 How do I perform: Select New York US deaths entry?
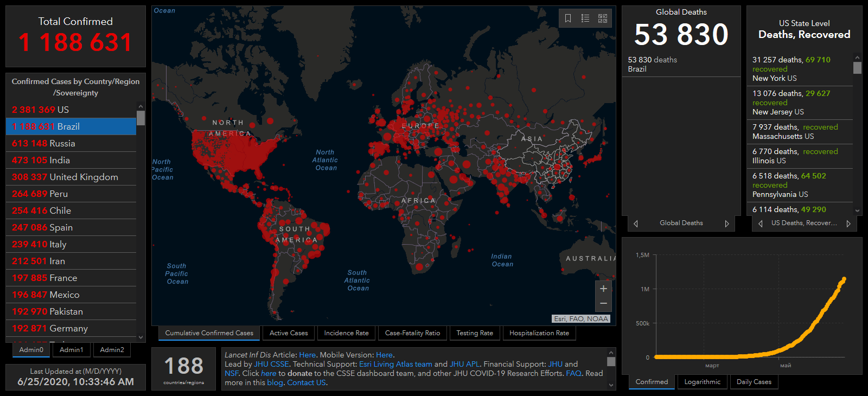tap(800, 69)
